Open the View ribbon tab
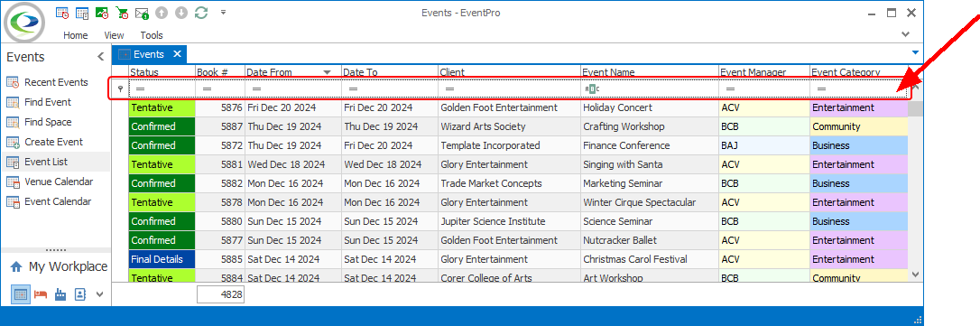 pyautogui.click(x=114, y=35)
